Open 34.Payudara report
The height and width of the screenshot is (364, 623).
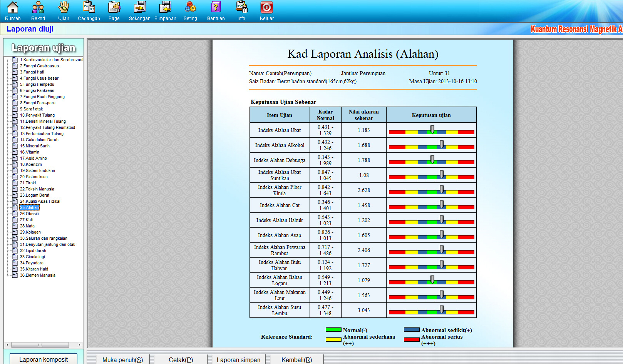pos(32,263)
